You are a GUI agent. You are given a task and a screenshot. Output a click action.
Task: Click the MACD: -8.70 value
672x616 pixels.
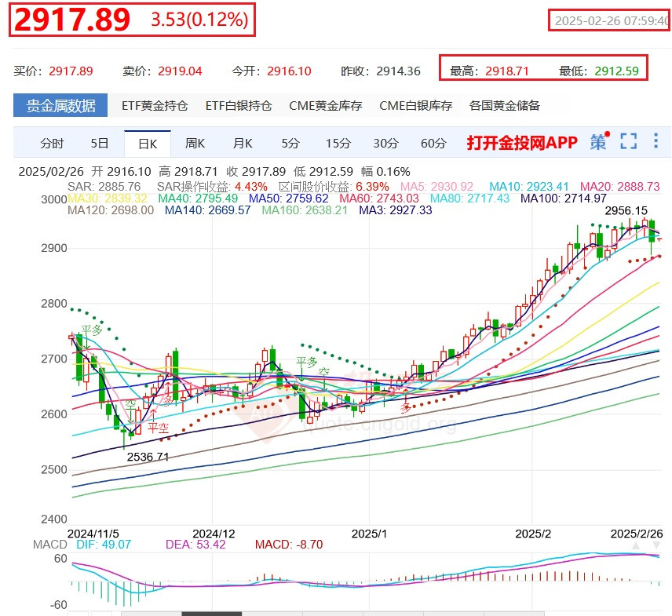[x=289, y=545]
